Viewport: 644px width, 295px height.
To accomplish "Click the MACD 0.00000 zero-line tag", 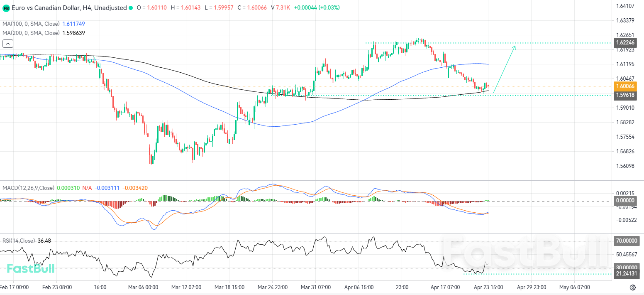I will 625,200.
